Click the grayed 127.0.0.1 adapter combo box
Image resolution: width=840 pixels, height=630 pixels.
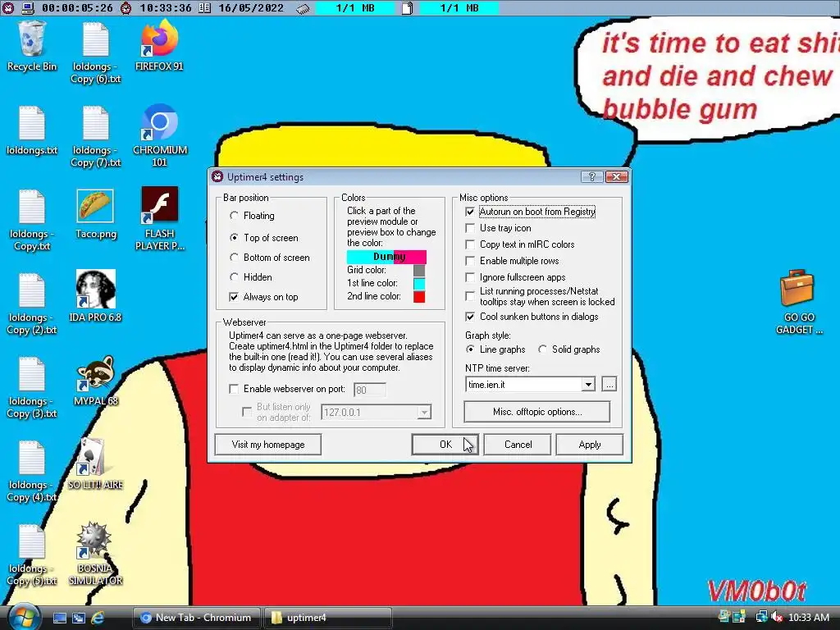point(376,412)
